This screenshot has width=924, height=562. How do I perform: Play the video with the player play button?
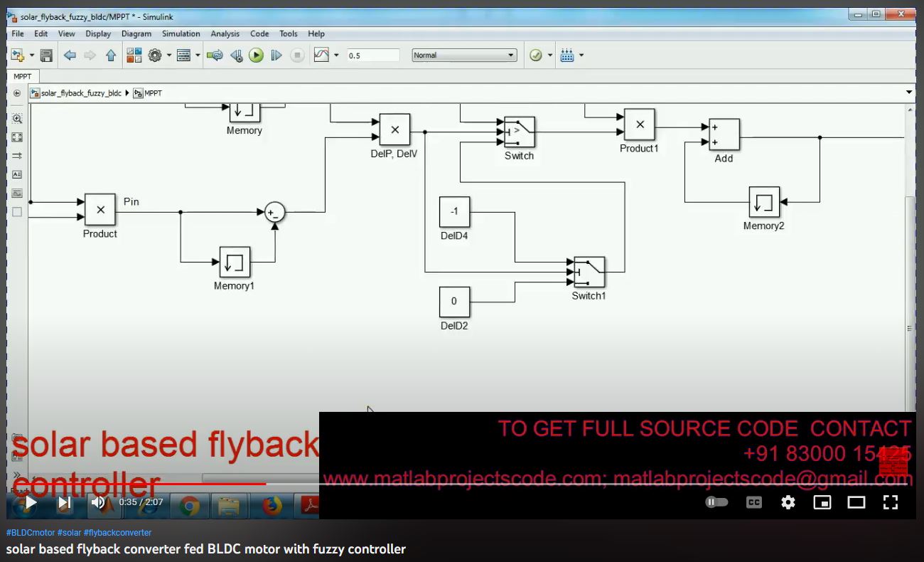(30, 502)
